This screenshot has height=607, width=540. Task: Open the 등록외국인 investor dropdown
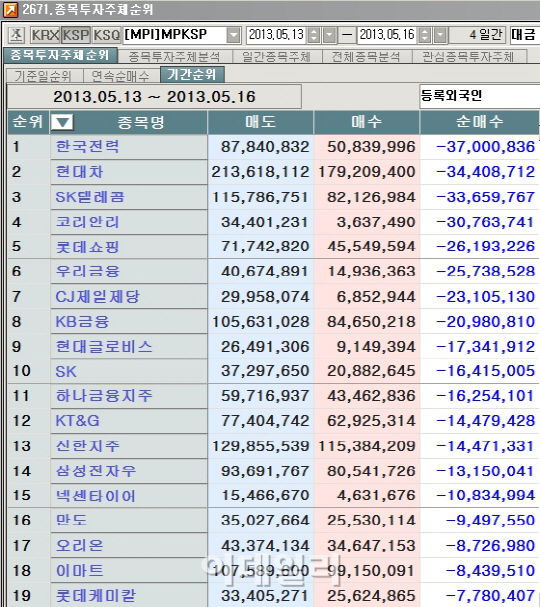[479, 96]
